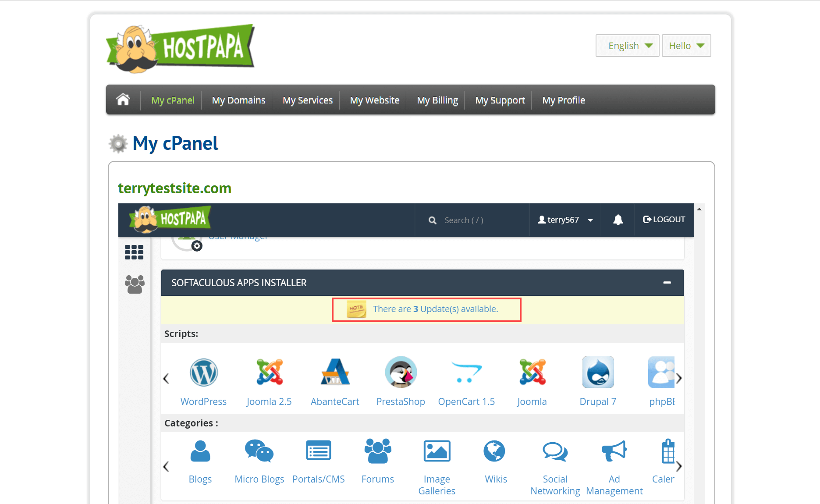This screenshot has width=820, height=504.
Task: Click the cPanel scrollbar up arrow
Action: pyautogui.click(x=699, y=209)
